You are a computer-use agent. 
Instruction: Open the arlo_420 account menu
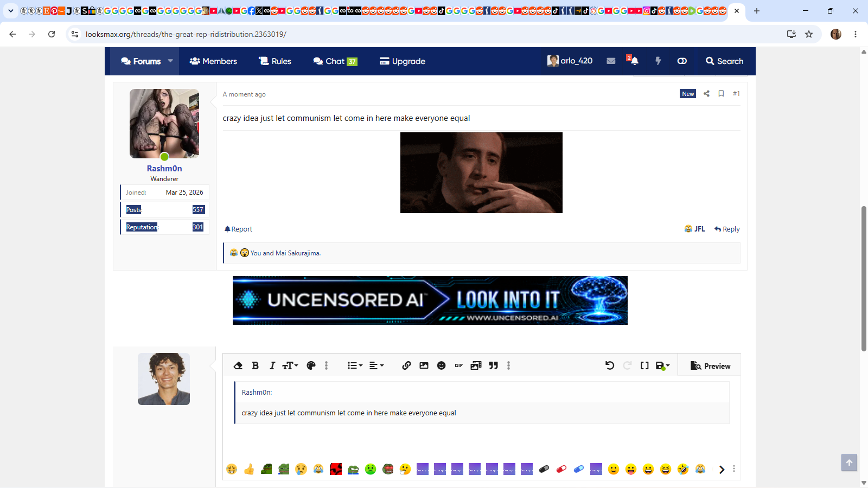click(x=570, y=61)
